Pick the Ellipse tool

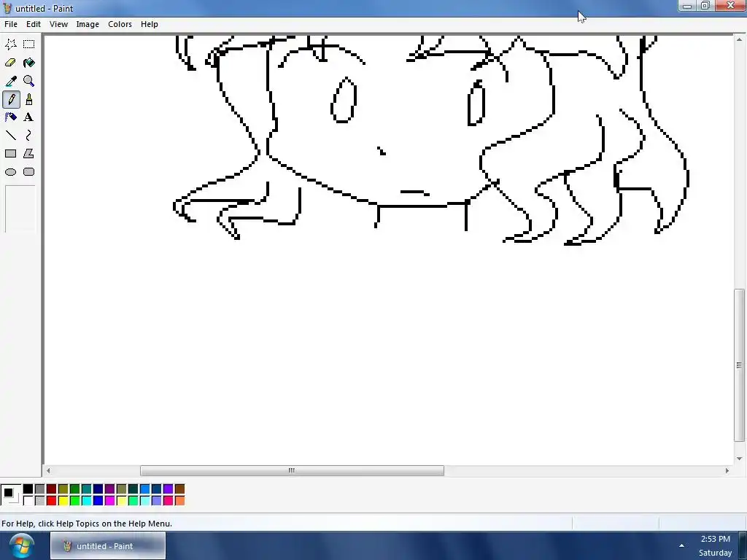click(x=10, y=172)
